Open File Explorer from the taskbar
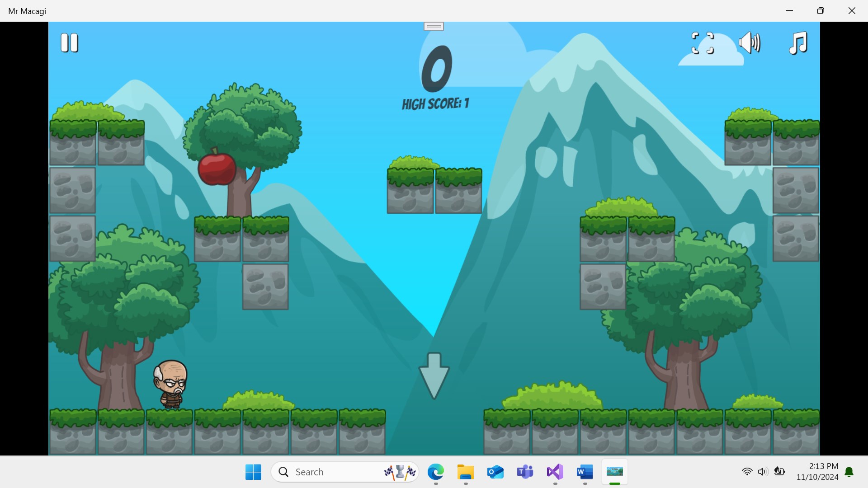 click(x=465, y=472)
